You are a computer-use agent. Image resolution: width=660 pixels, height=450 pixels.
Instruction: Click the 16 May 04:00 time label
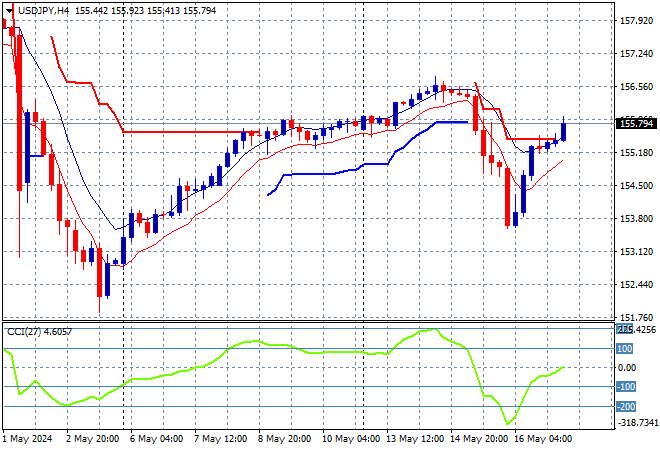[543, 439]
